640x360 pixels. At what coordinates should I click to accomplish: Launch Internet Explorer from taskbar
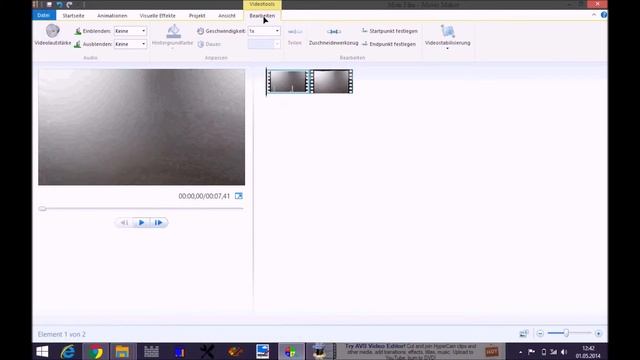click(x=68, y=351)
